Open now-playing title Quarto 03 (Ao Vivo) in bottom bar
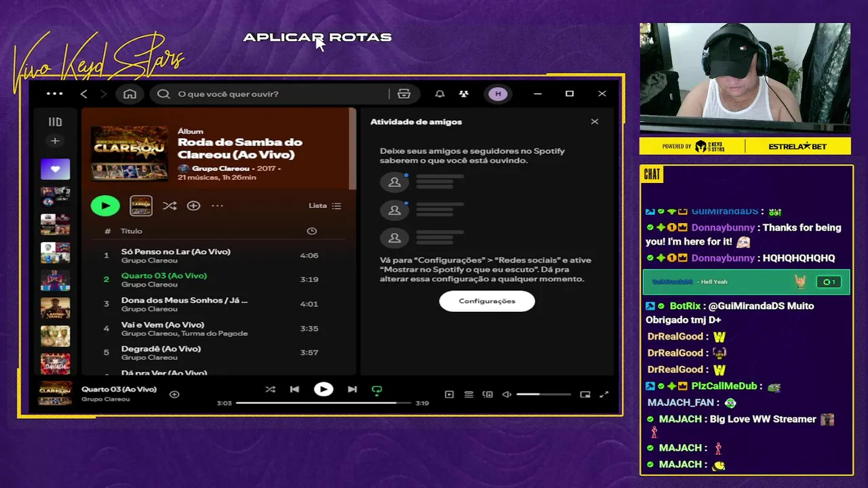The image size is (868, 488). 119,389
